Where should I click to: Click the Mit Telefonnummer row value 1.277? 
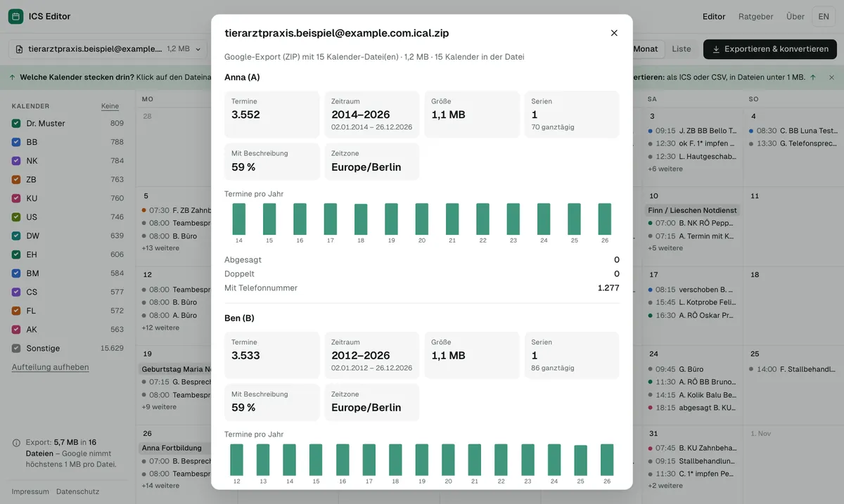(x=608, y=287)
